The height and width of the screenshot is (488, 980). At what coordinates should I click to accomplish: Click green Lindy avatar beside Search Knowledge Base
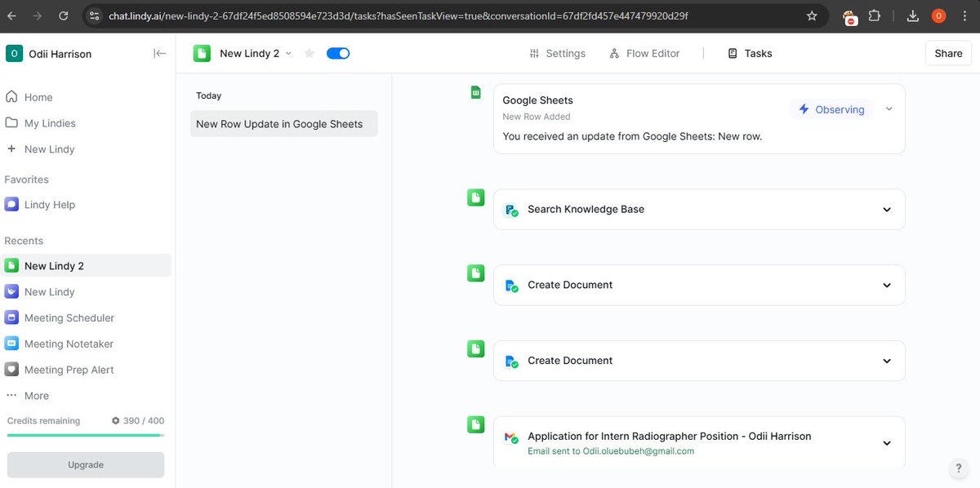(x=475, y=197)
